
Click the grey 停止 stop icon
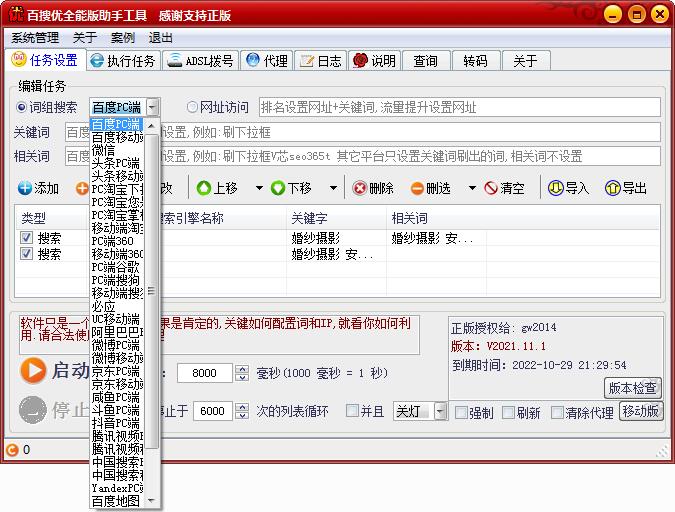click(x=33, y=410)
